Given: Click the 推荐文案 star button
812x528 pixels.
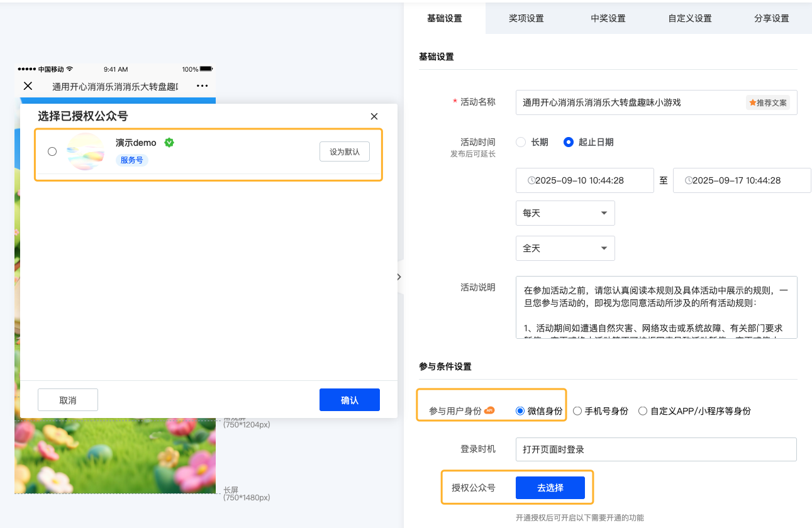Looking at the screenshot, I should point(768,102).
